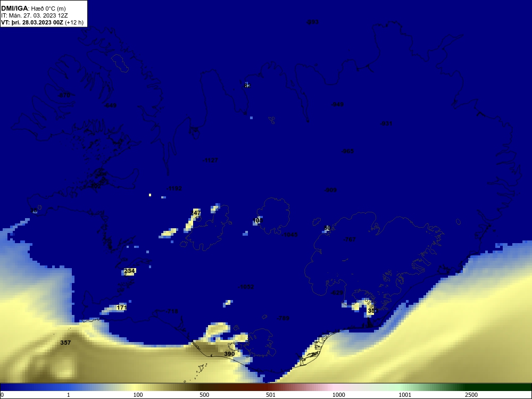Click the 357 value over the sea
Viewport: 532px width, 399px height.
click(65, 343)
